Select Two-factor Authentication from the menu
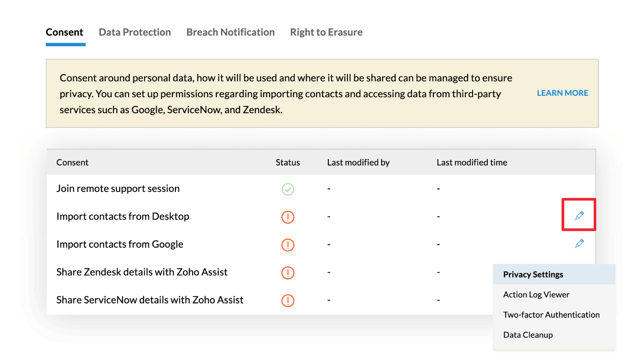The height and width of the screenshot is (364, 643). [x=551, y=314]
